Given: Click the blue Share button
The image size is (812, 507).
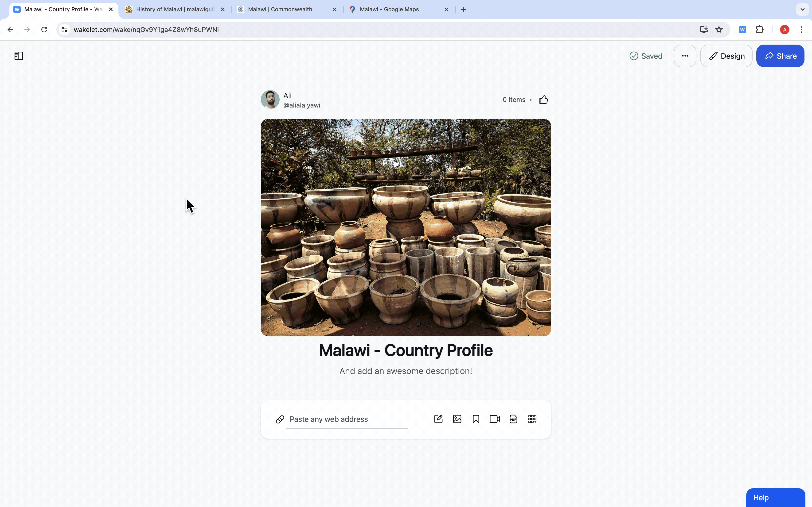Looking at the screenshot, I should click(780, 56).
